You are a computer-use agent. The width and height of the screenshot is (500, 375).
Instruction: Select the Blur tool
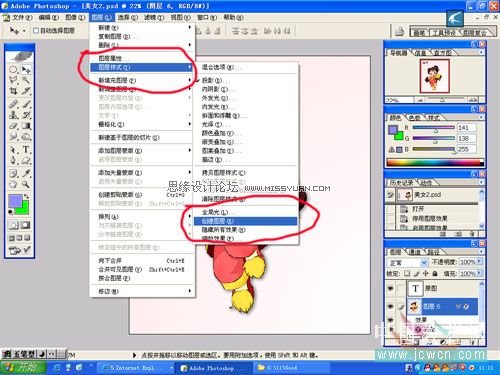(13, 137)
